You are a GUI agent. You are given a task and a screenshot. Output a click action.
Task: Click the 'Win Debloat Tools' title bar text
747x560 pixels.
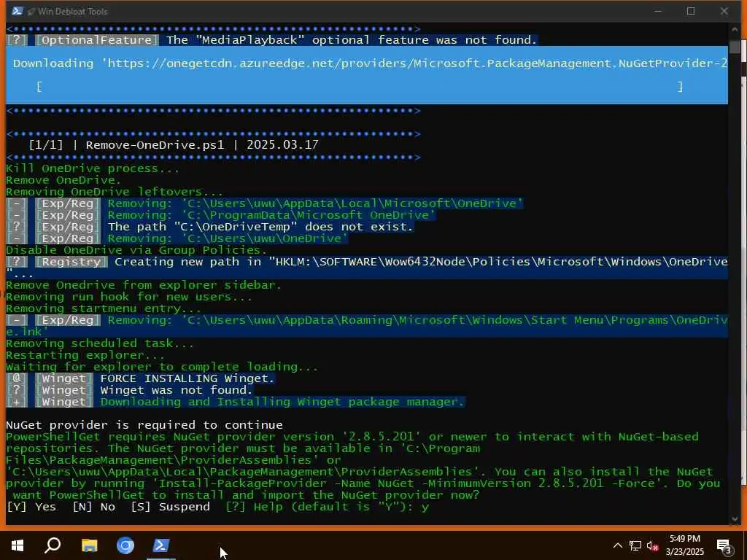72,12
